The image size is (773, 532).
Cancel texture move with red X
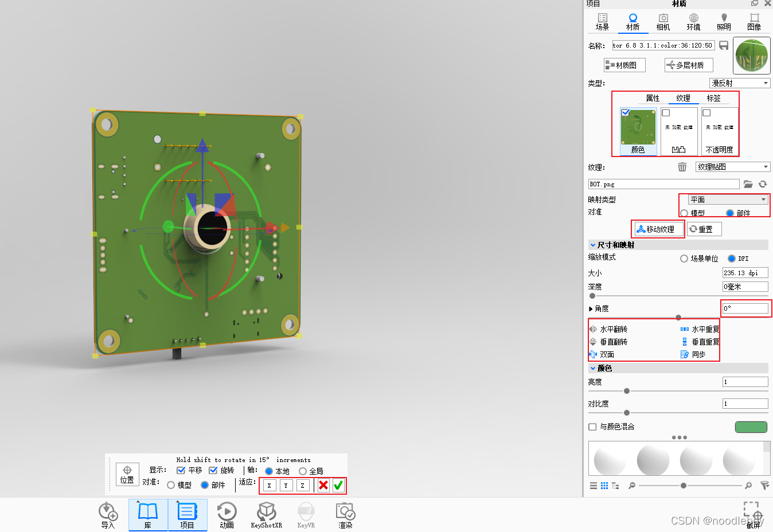323,485
